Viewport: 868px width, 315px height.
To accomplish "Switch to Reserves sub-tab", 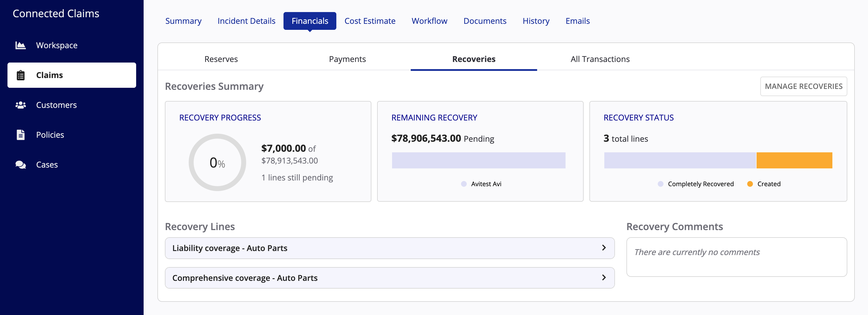I will (221, 59).
